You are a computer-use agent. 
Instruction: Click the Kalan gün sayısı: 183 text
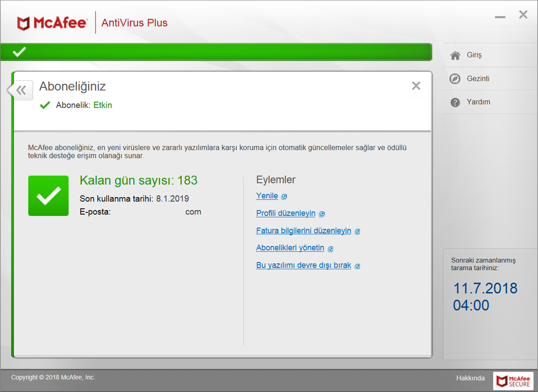click(139, 181)
